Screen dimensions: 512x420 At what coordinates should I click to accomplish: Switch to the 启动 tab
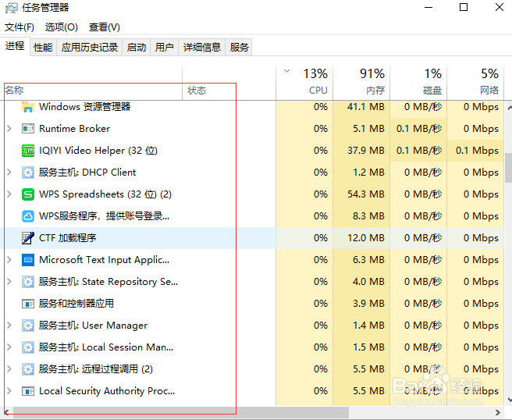coord(137,48)
